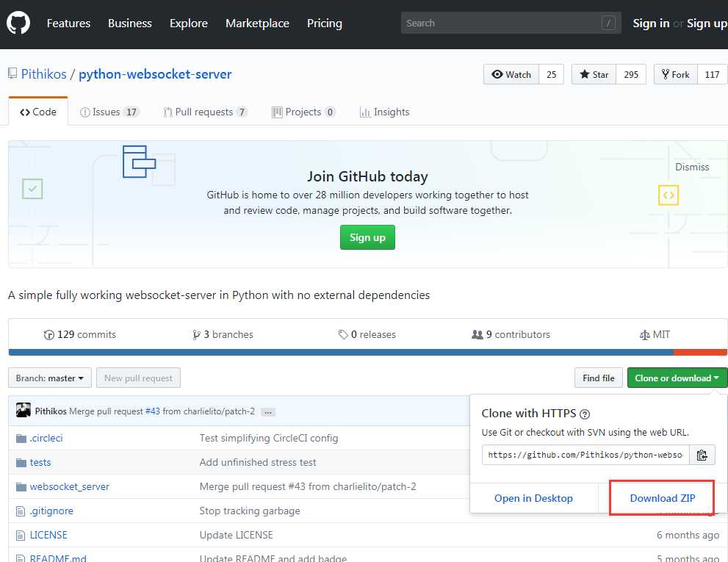
Task: Click the Find file button
Action: coord(599,378)
